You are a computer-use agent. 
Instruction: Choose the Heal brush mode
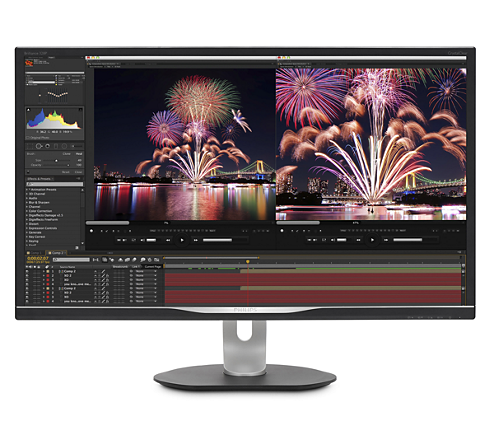tap(79, 154)
